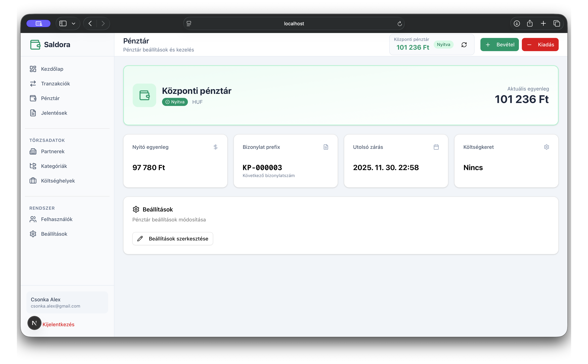Click the calendar icon on Utolsó zárás card
The width and height of the screenshot is (588, 364).
tap(436, 147)
